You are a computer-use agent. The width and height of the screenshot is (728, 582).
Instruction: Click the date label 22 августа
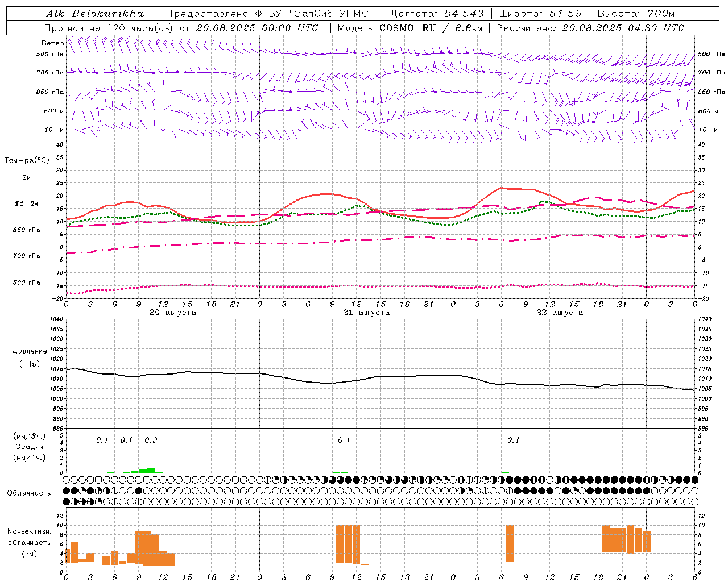tap(560, 313)
